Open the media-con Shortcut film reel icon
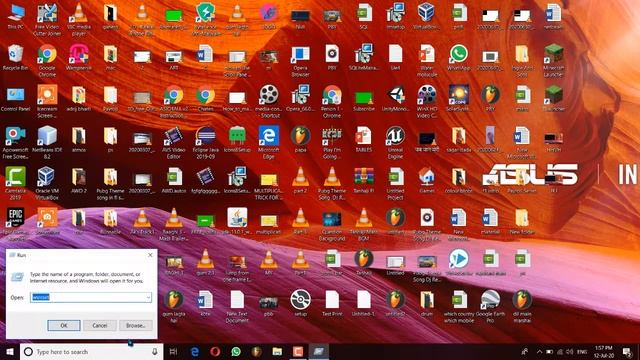The image size is (640, 360). [x=269, y=102]
